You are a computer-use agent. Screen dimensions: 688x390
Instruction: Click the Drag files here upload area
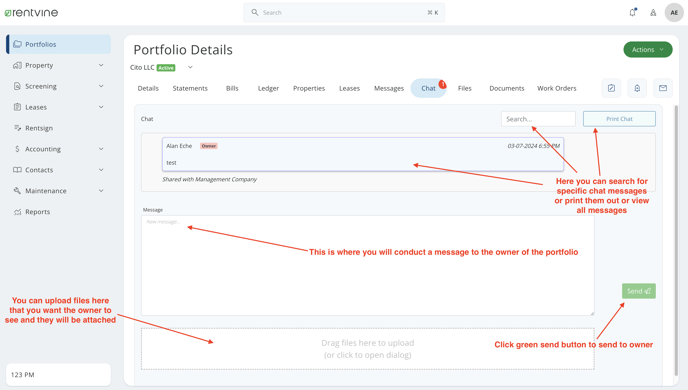pyautogui.click(x=368, y=349)
